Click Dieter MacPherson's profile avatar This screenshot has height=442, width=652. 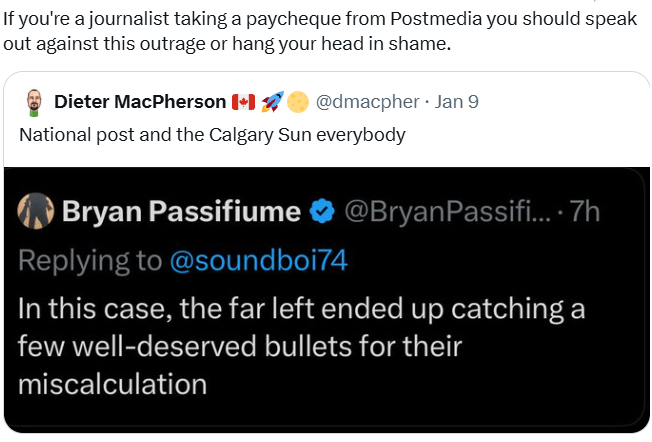[33, 102]
